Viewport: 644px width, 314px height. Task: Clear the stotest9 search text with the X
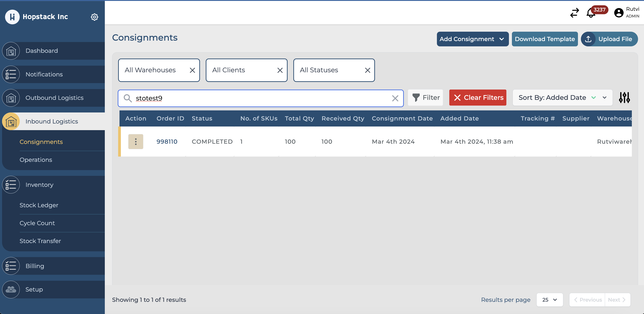coord(395,98)
